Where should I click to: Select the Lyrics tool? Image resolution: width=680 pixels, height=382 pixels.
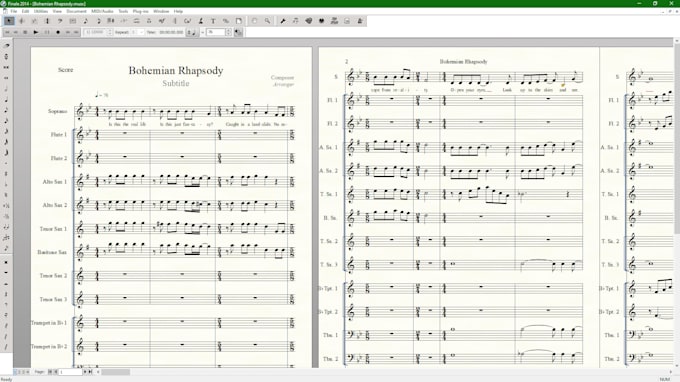click(x=200, y=21)
